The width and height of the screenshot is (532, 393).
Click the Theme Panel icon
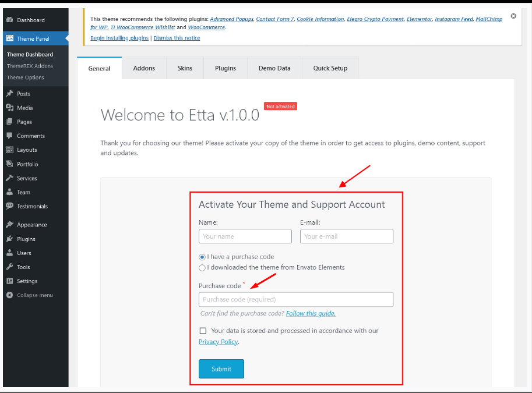9,38
